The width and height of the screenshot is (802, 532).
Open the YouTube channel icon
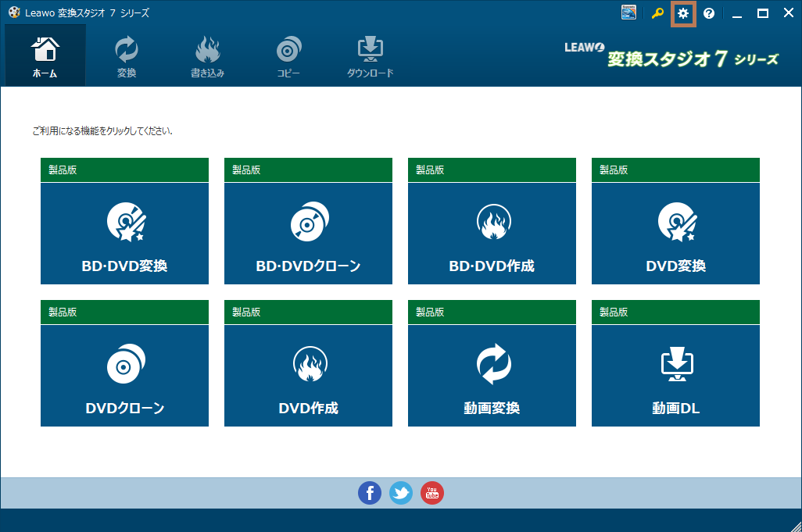pyautogui.click(x=432, y=492)
